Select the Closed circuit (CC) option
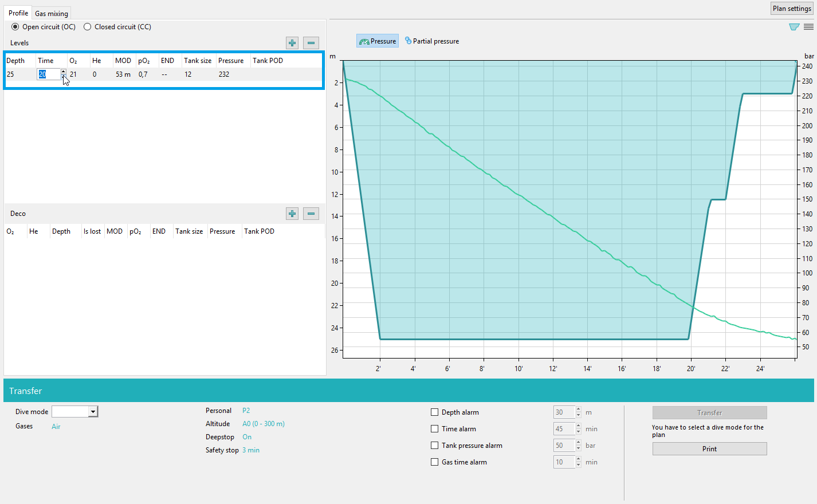Screen dimensions: 817x504 click(88, 27)
